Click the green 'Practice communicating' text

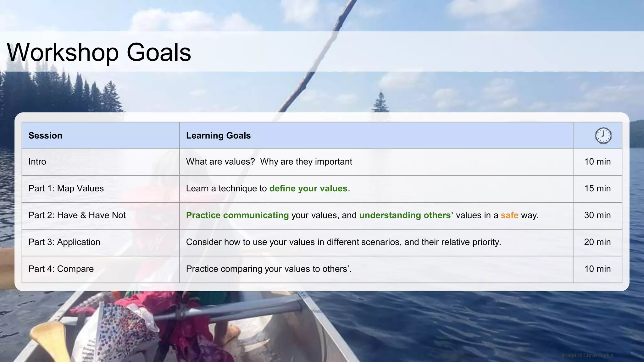click(237, 215)
